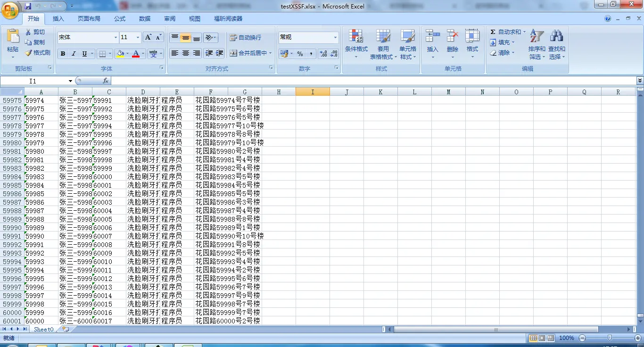Click the Paste (粘贴) clipboard icon

point(13,36)
